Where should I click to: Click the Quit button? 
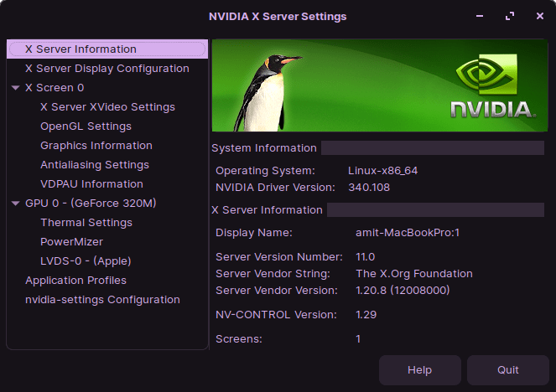point(507,370)
